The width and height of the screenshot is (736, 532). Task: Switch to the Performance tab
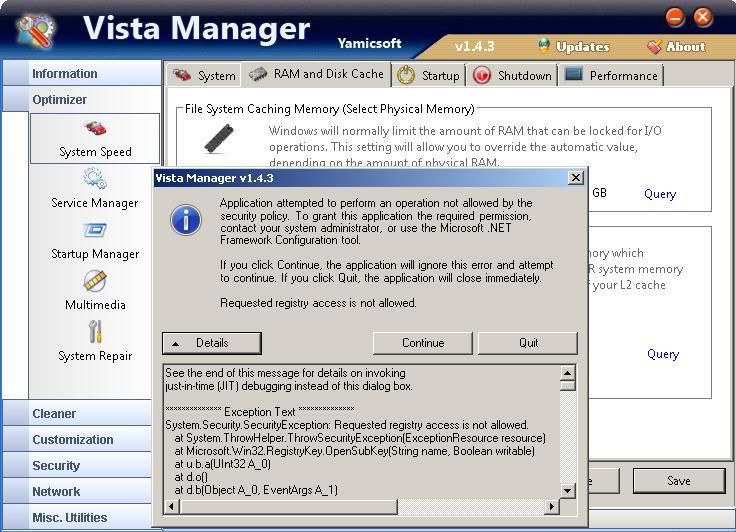(x=611, y=75)
